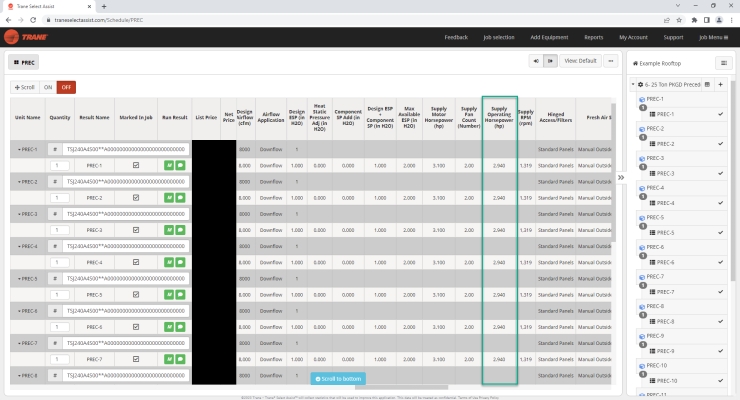
Task: Click the # button beside PREC-8 model number
Action: [55, 375]
